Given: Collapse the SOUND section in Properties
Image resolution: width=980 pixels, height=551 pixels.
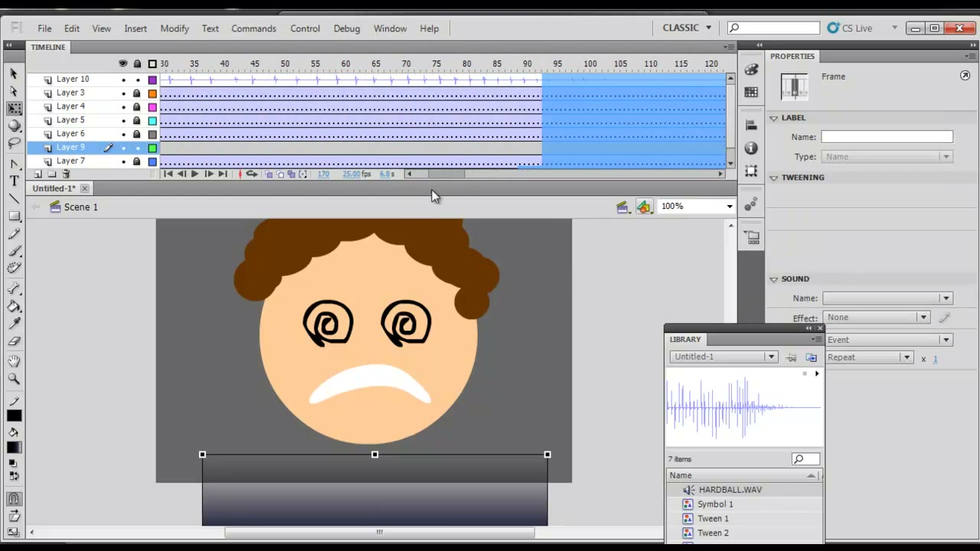Looking at the screenshot, I should [x=773, y=279].
